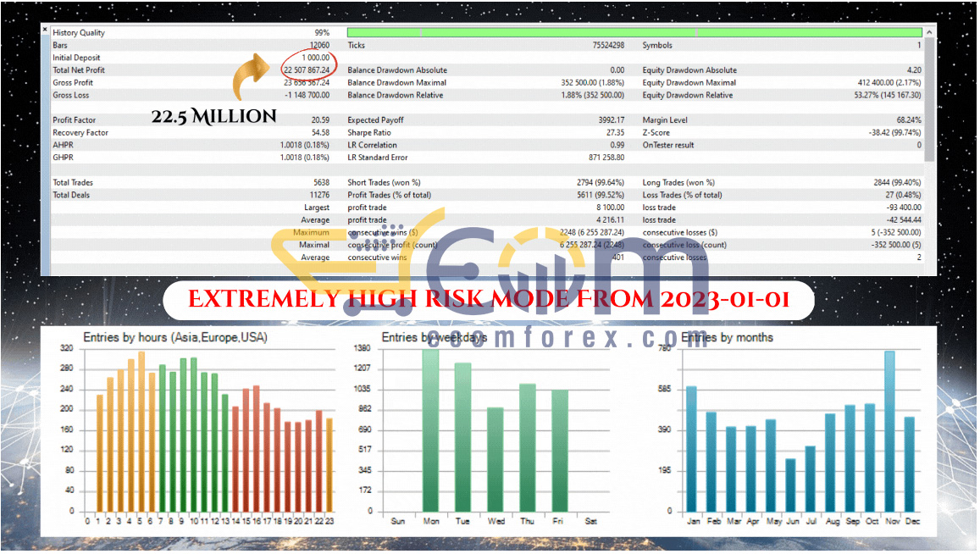The image size is (980, 554).
Task: Click the Wed bar in Entries by weekdays
Action: point(496,460)
